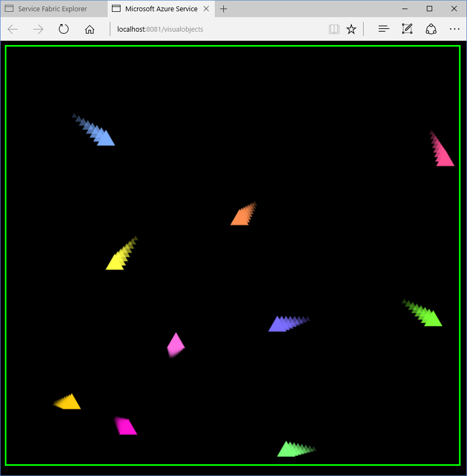Close the Microsoft Azure Service tab
Screen dimensions: 467x476
point(206,9)
